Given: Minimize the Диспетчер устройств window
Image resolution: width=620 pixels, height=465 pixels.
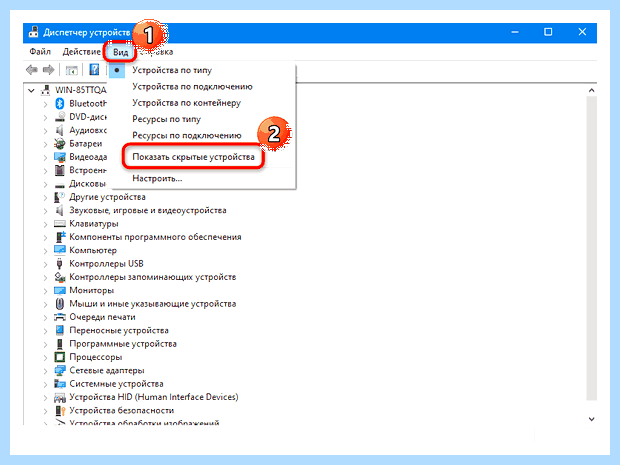Looking at the screenshot, I should pos(514,32).
